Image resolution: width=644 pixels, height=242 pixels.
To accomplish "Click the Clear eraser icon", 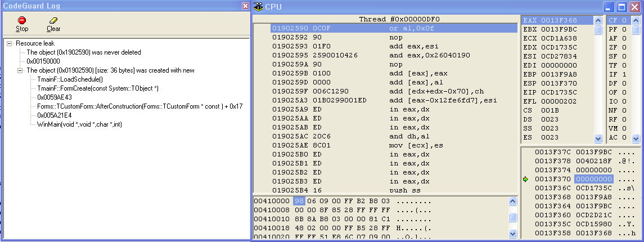I will point(53,21).
